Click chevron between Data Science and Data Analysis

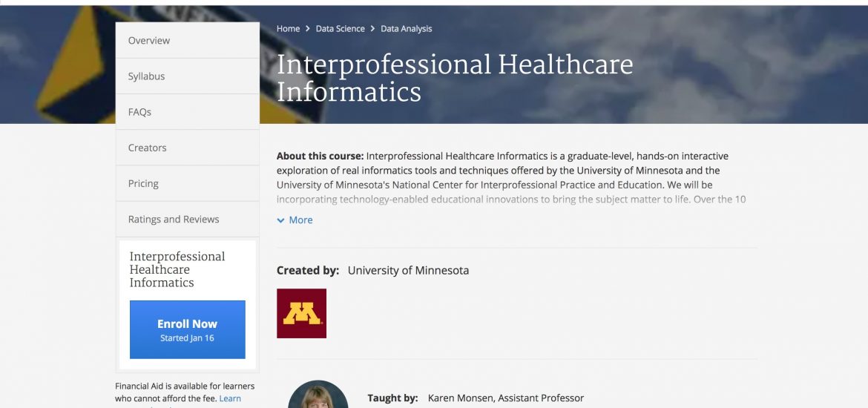pyautogui.click(x=372, y=29)
